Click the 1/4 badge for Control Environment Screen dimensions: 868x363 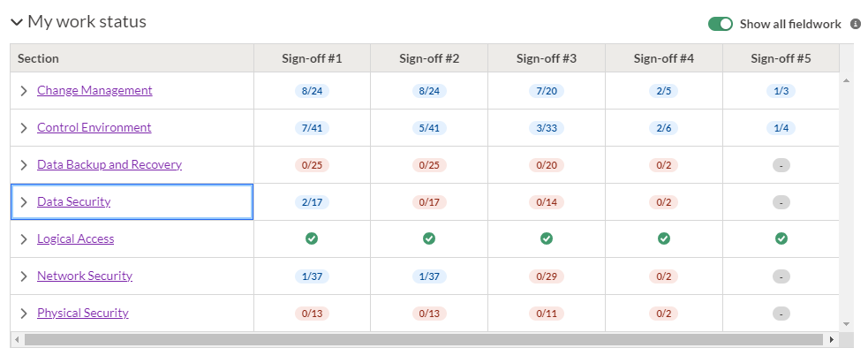[x=781, y=128]
